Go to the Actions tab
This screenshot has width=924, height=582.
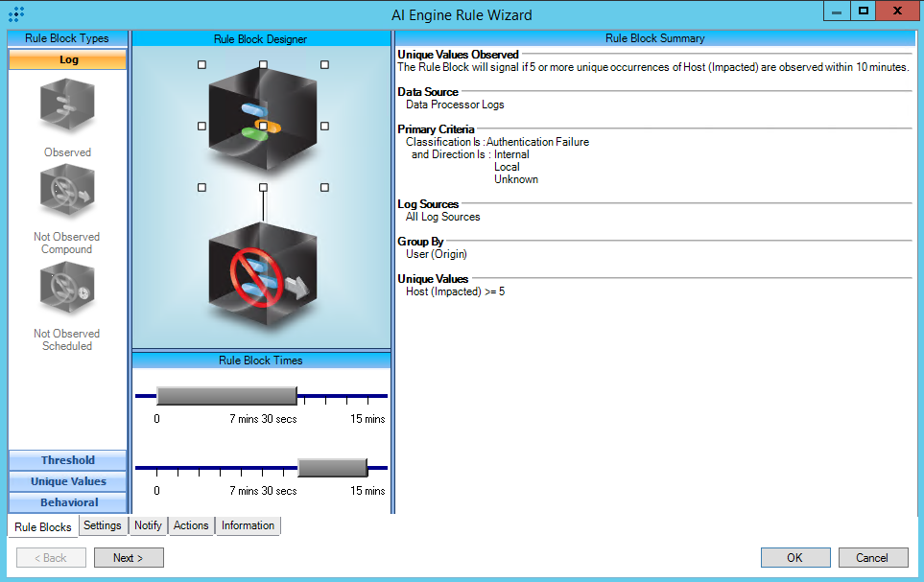click(191, 525)
